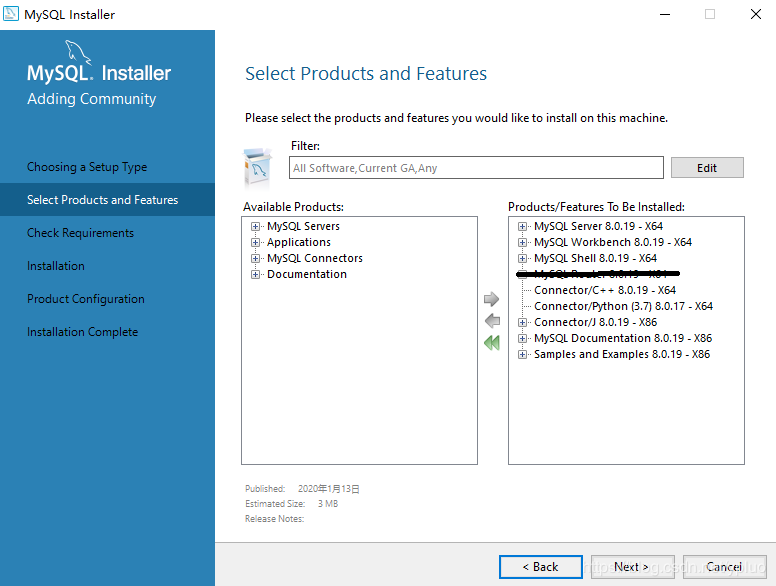This screenshot has width=776, height=586.
Task: Go to Product Configuration step
Action: (x=86, y=299)
